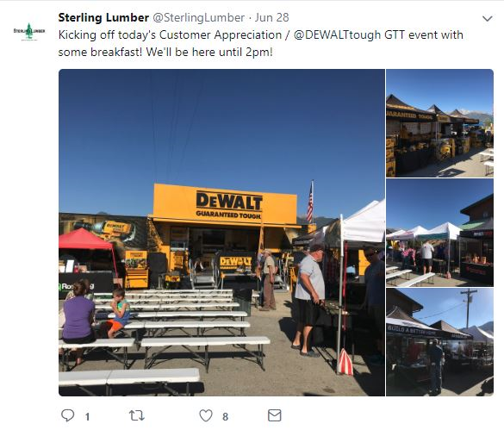Retweet this Sterling Lumber post
The image size is (504, 430).
(x=137, y=415)
